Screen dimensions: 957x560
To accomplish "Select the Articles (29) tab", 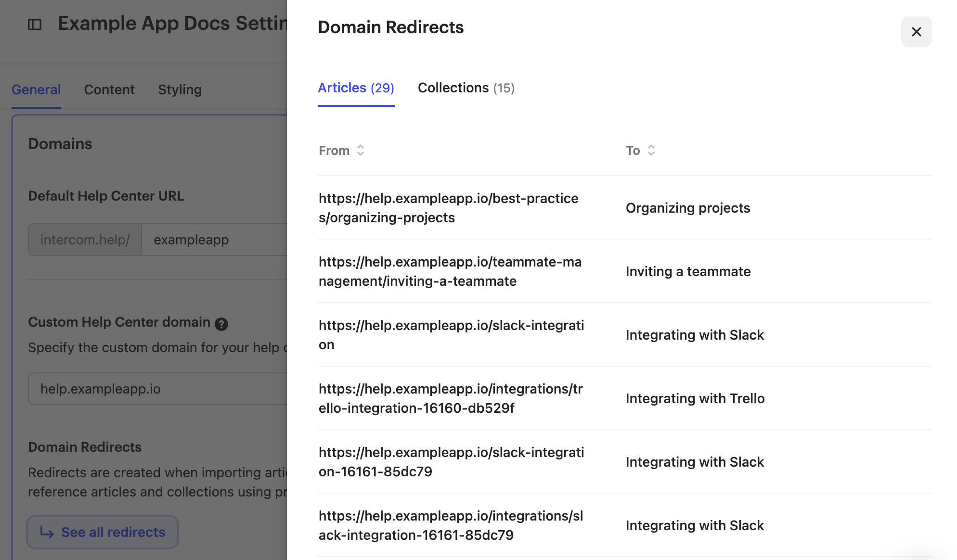I will 356,88.
